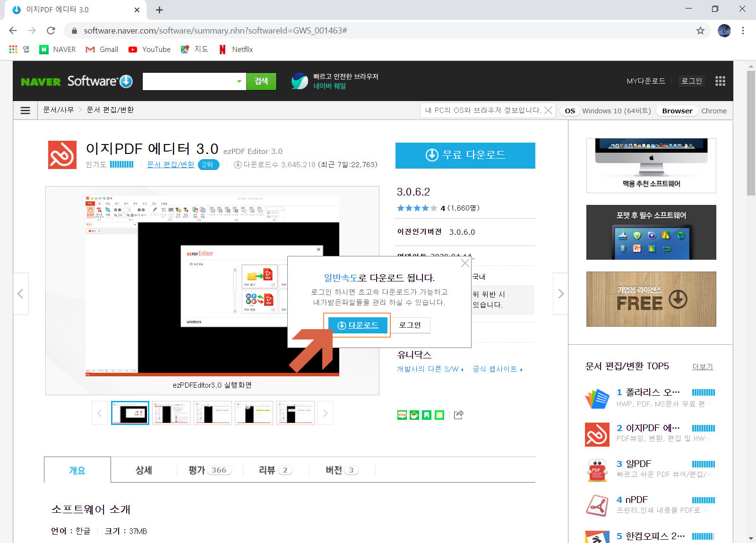Share to Naver blog icon

[402, 415]
